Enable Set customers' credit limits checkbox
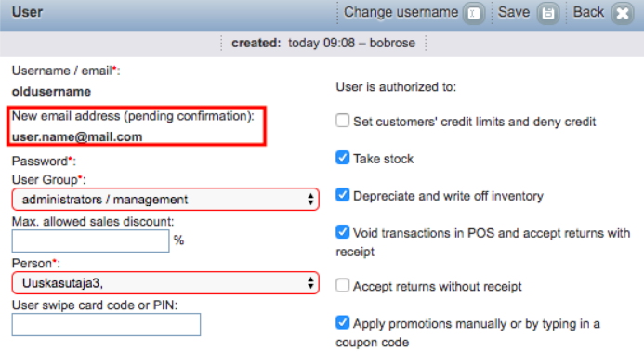This screenshot has height=363, width=644. pyautogui.click(x=343, y=121)
